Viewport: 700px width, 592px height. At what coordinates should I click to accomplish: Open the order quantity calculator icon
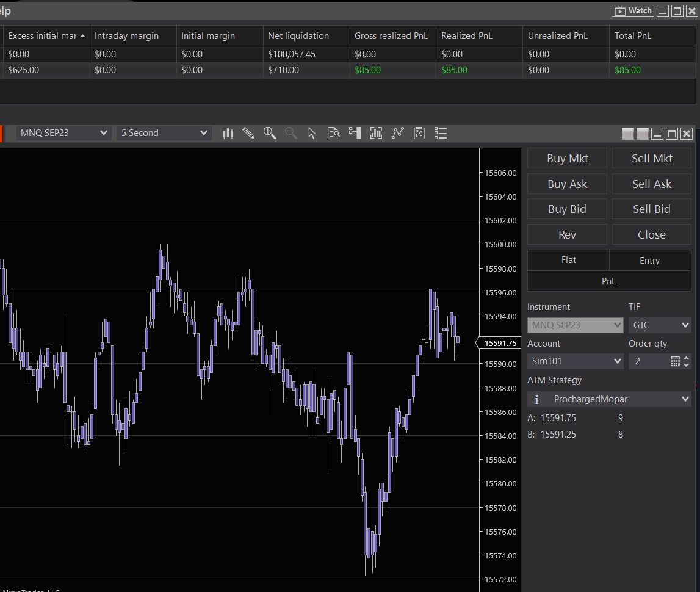[x=675, y=361]
